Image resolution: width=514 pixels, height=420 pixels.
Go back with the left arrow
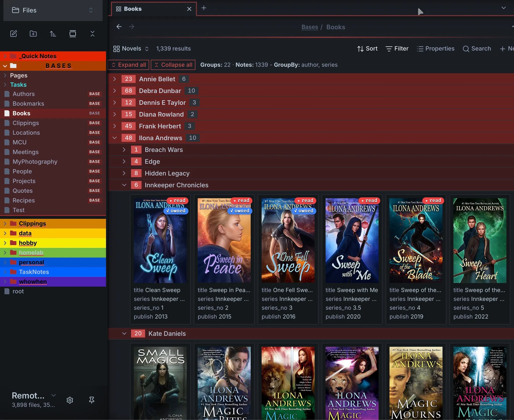tap(119, 27)
